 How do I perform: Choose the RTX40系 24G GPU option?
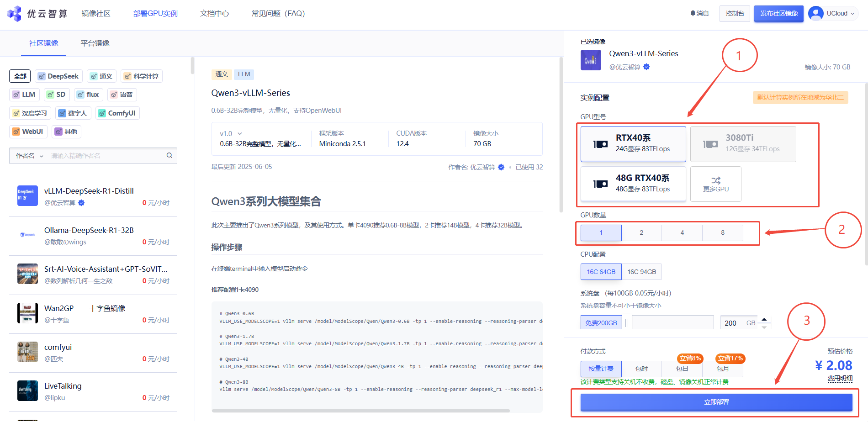(x=633, y=144)
